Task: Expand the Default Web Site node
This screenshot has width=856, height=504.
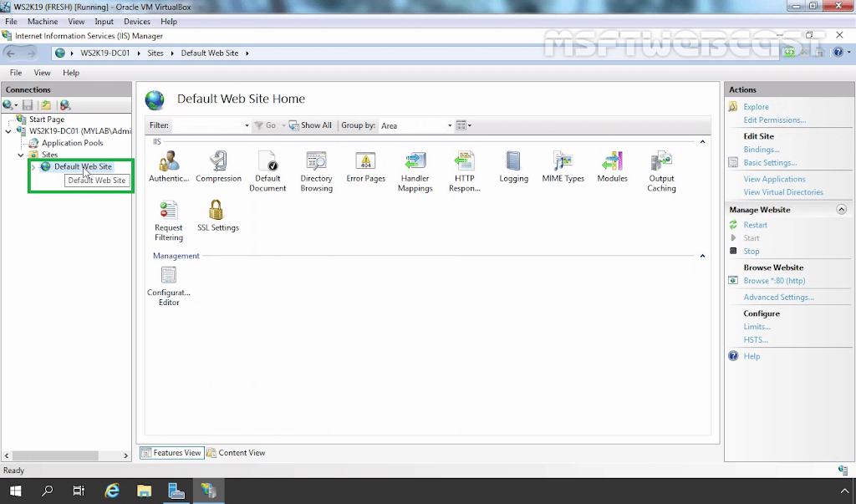Action: tap(33, 167)
